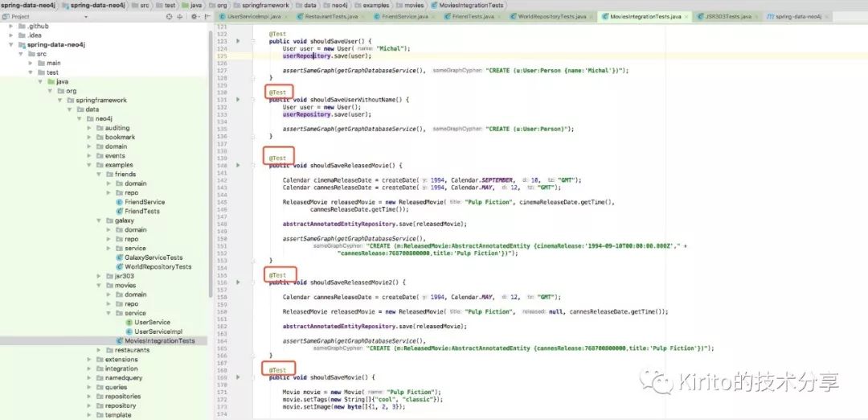Select the integration package
The width and height of the screenshot is (868, 420).
pos(121,369)
